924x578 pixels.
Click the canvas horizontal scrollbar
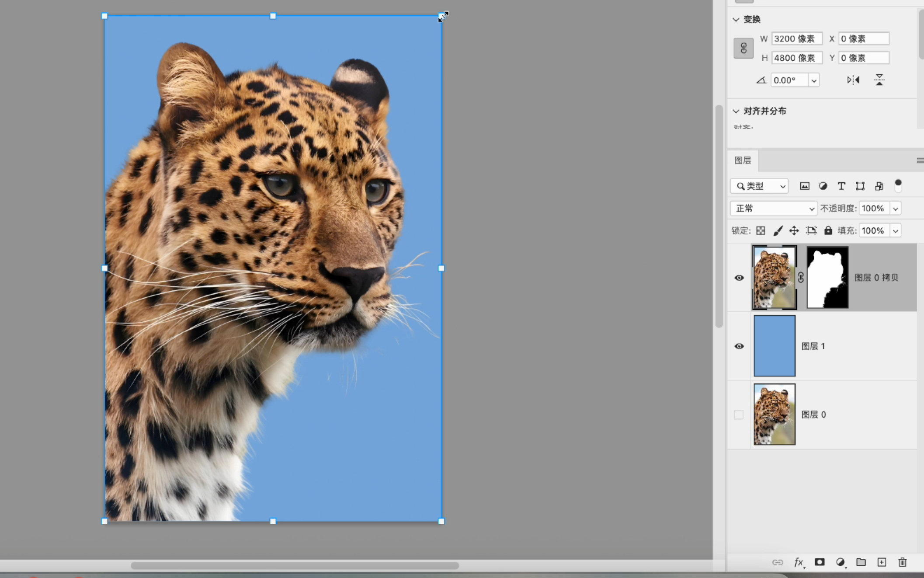click(295, 566)
